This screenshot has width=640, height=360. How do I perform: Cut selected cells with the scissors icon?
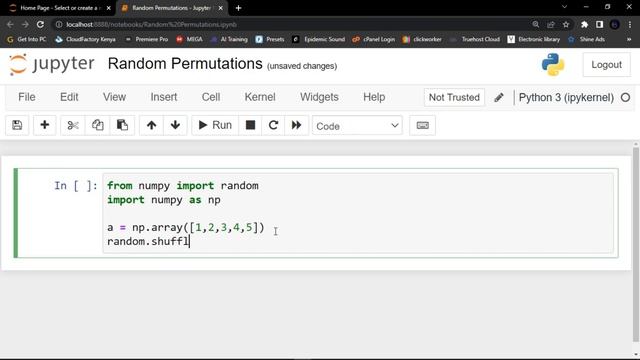pos(73,125)
